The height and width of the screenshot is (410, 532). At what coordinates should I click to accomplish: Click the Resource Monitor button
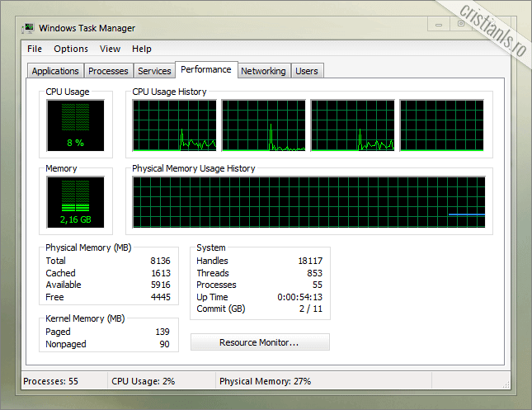260,342
